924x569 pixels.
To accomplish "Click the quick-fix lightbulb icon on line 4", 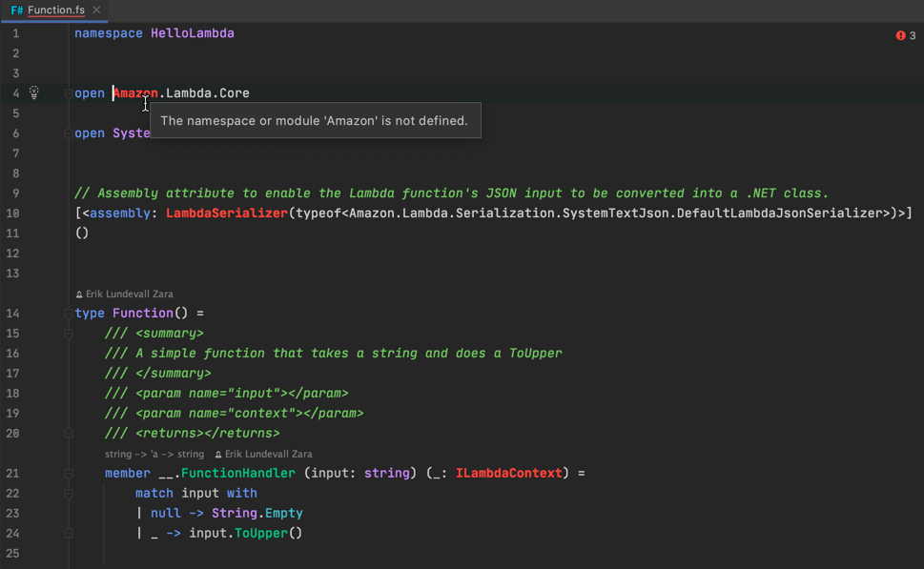I will click(34, 92).
